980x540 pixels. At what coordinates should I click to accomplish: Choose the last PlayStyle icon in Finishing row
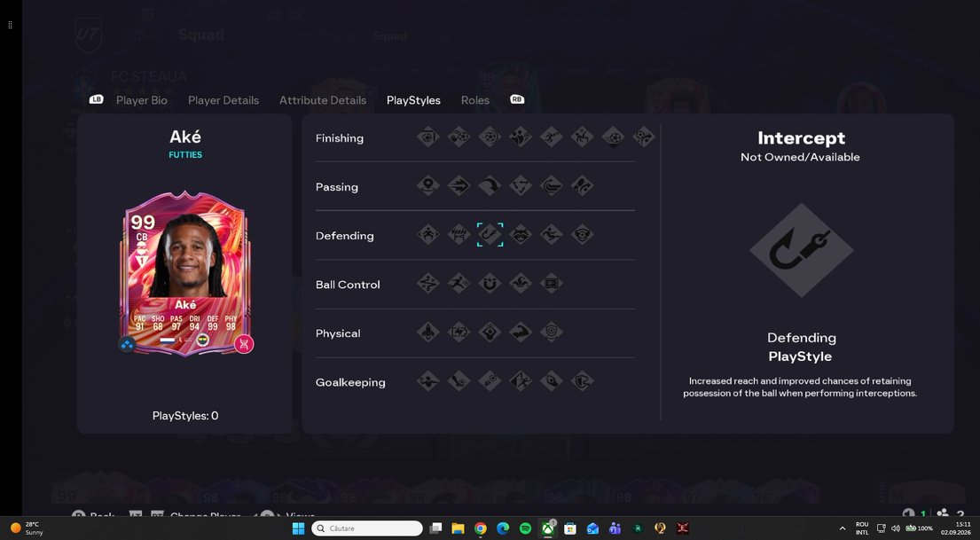point(644,137)
